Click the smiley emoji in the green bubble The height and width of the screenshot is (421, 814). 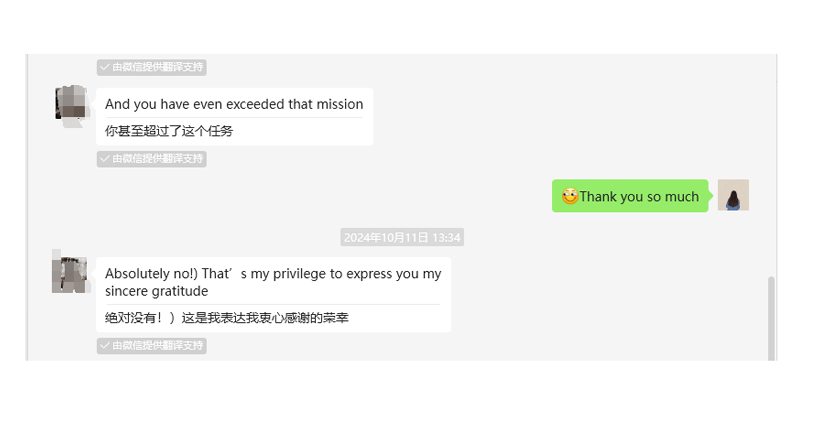[570, 196]
